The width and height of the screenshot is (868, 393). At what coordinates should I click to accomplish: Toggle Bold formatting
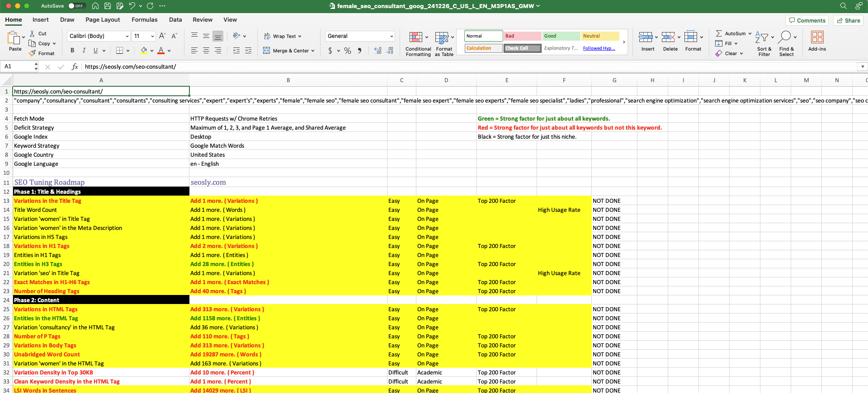pyautogui.click(x=72, y=51)
